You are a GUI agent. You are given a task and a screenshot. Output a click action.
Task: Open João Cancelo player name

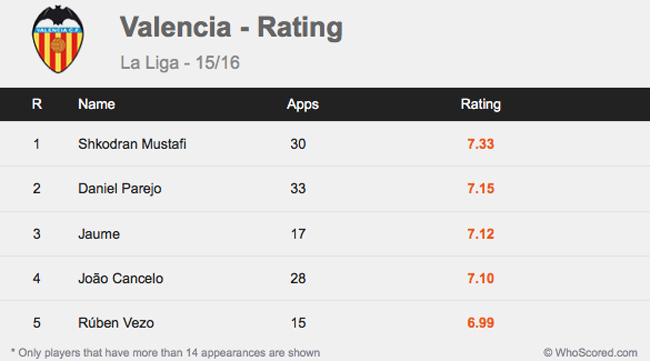point(121,278)
